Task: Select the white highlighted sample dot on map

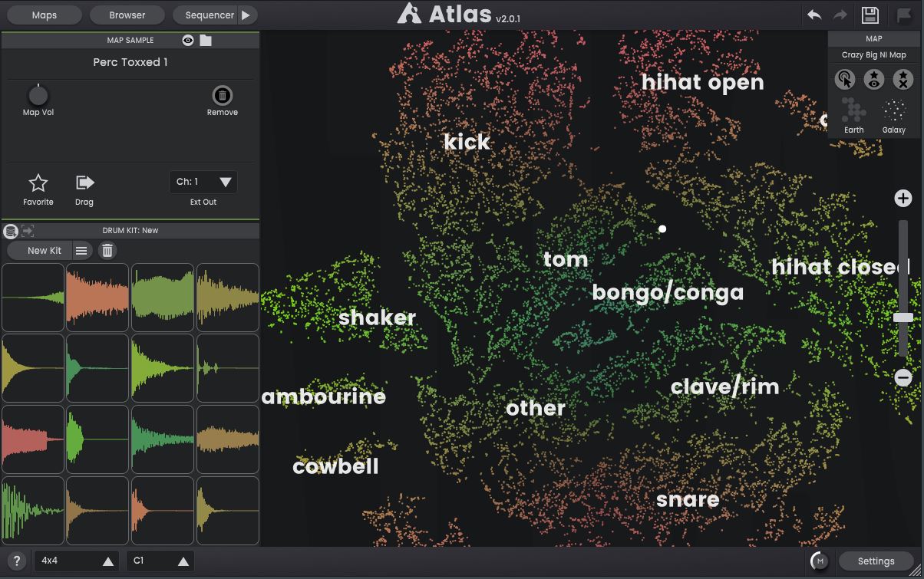Action: [x=662, y=229]
